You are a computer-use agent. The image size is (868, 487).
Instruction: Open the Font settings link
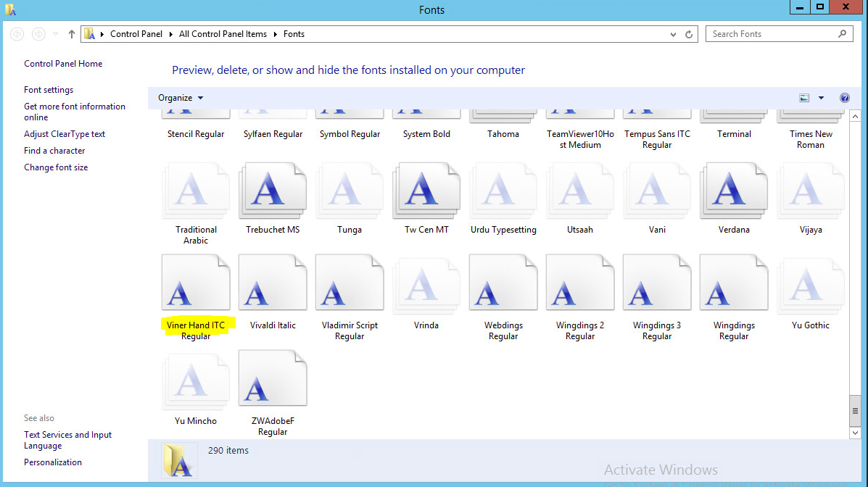pos(49,90)
